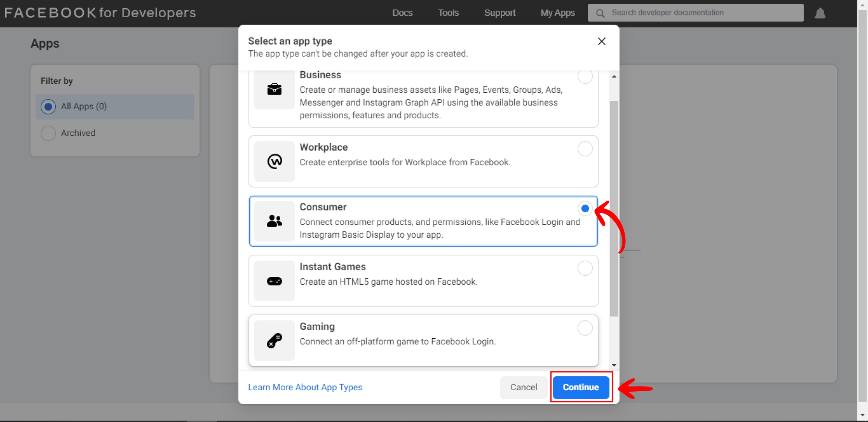The width and height of the screenshot is (868, 422).
Task: Choose the Instant Games radio button
Action: [585, 268]
